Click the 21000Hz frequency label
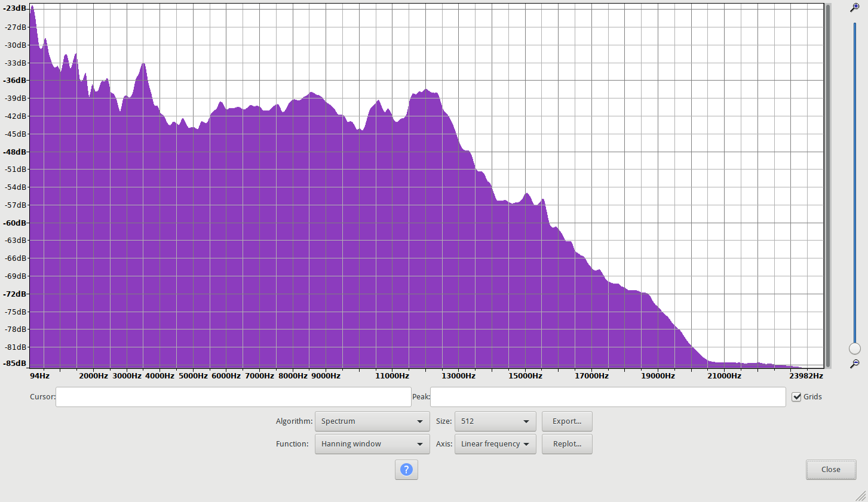Image resolution: width=868 pixels, height=502 pixels. click(724, 375)
